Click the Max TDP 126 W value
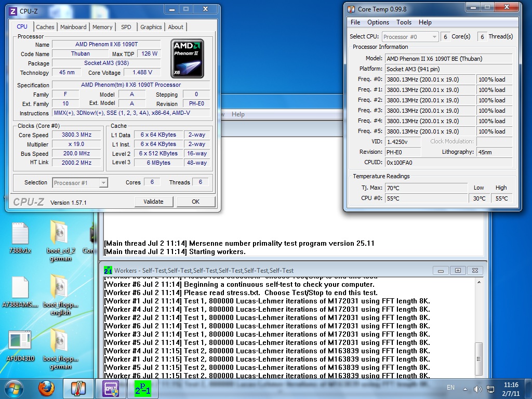 (x=149, y=54)
